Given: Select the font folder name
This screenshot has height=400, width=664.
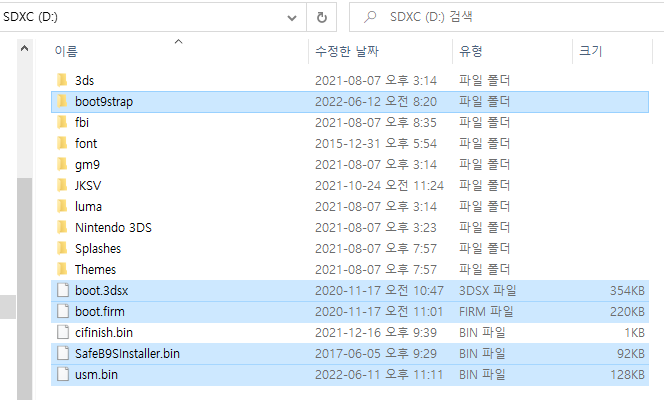Looking at the screenshot, I should [x=86, y=143].
